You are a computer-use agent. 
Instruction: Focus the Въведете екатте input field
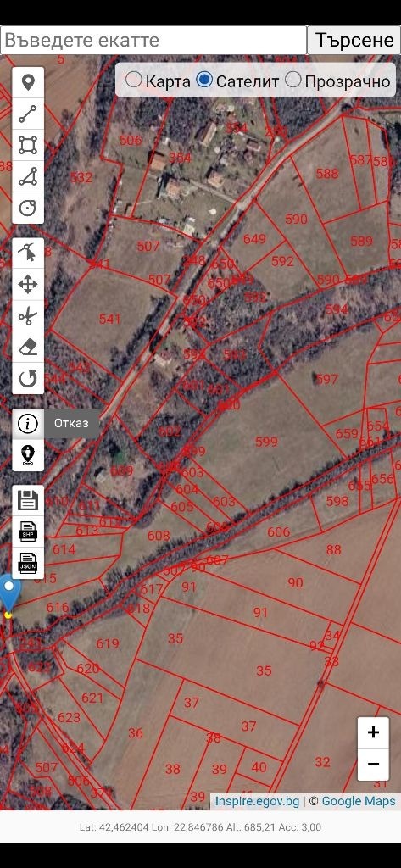(153, 40)
